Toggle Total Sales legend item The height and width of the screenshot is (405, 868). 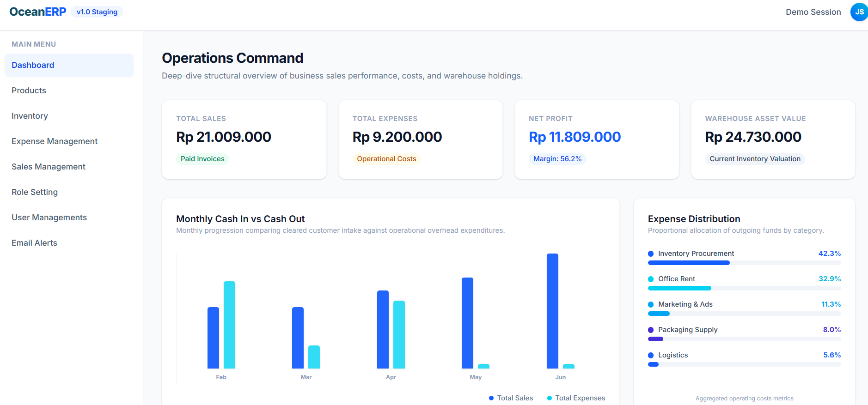point(511,398)
